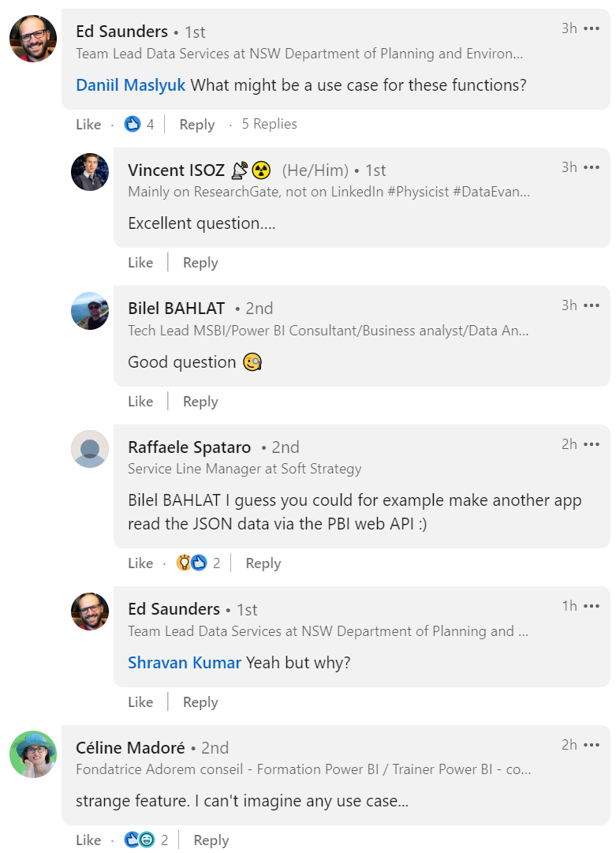Like Vincent ISOZ's comment
This screenshot has height=853, width=616.
140,263
